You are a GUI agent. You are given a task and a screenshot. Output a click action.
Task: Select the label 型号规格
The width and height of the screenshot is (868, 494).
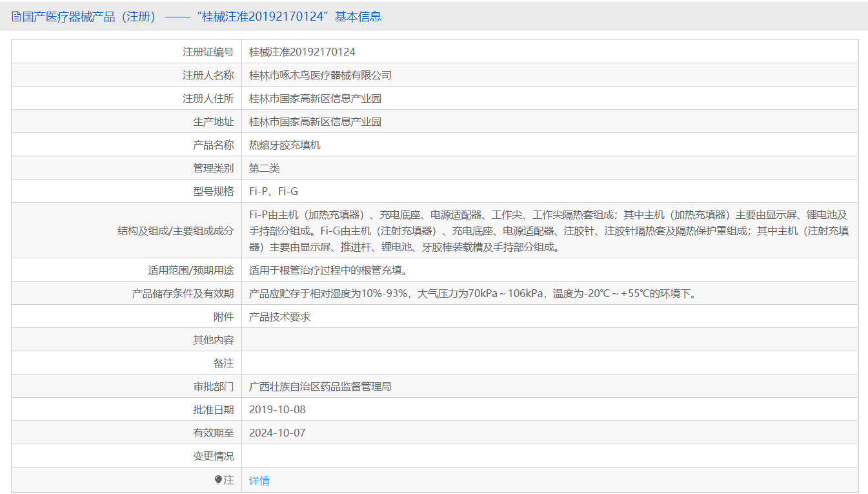click(x=214, y=191)
